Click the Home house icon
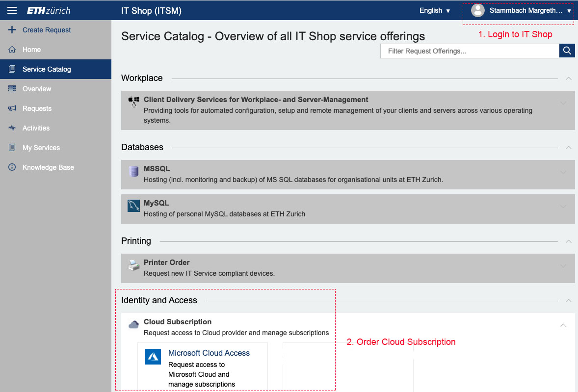 (12, 50)
